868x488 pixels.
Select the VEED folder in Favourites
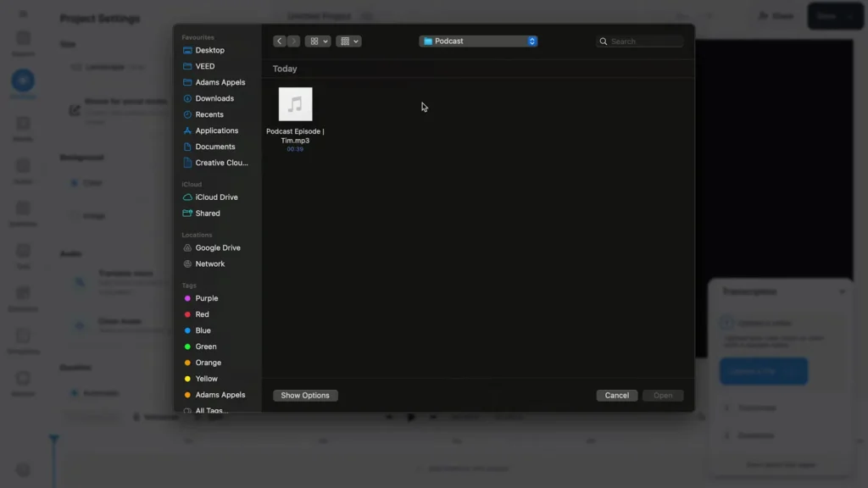(204, 66)
